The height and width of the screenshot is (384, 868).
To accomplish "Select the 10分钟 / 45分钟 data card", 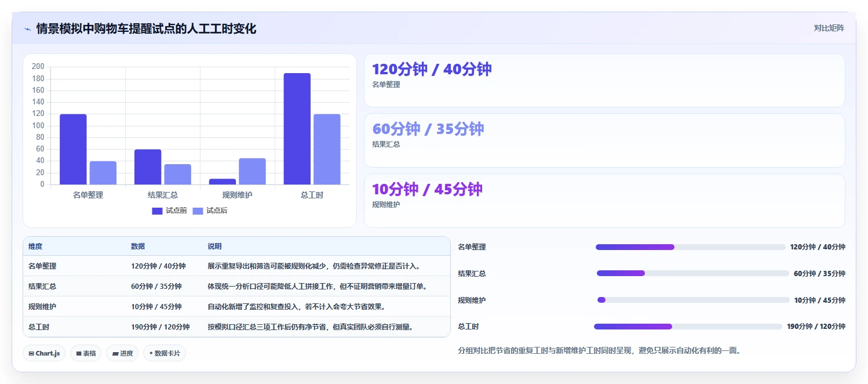I will (604, 201).
